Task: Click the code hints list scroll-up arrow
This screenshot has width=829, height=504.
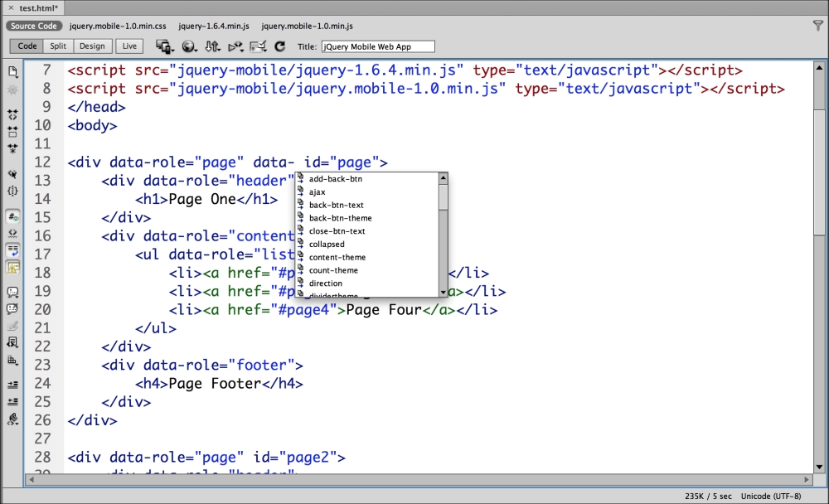Action: (x=444, y=178)
